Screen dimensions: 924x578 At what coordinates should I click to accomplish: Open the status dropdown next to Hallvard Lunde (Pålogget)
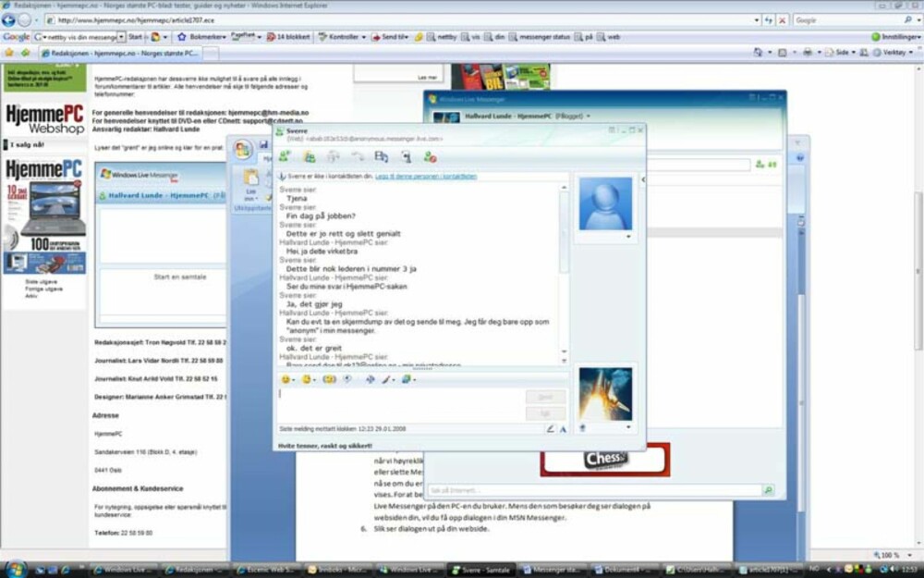point(588,117)
